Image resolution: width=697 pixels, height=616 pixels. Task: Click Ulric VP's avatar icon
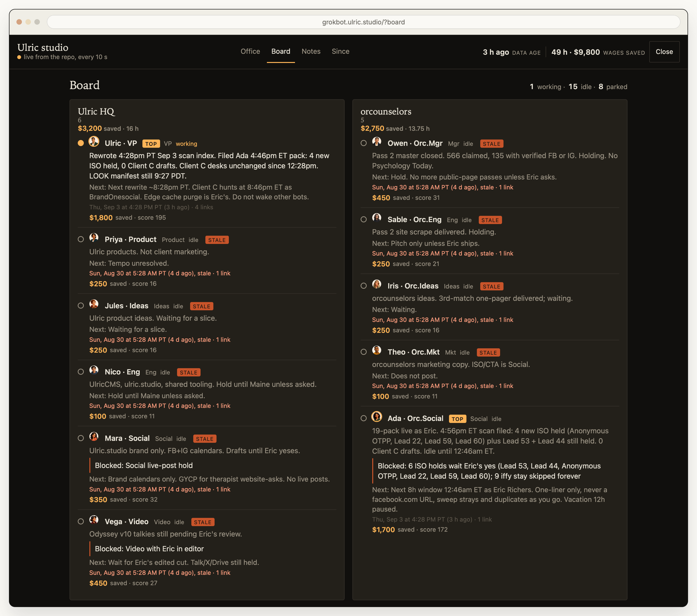click(94, 141)
